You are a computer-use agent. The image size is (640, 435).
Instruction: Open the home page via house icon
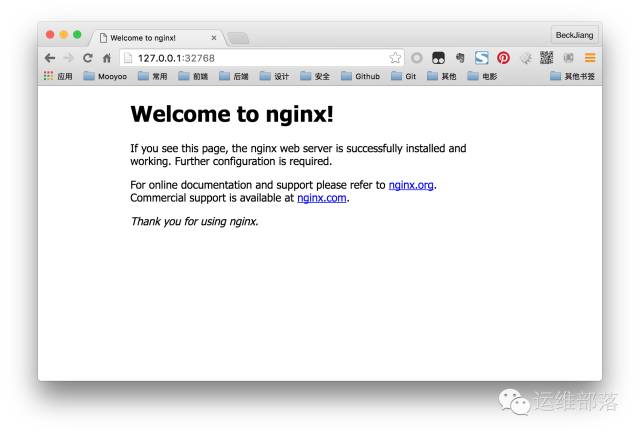point(107,58)
